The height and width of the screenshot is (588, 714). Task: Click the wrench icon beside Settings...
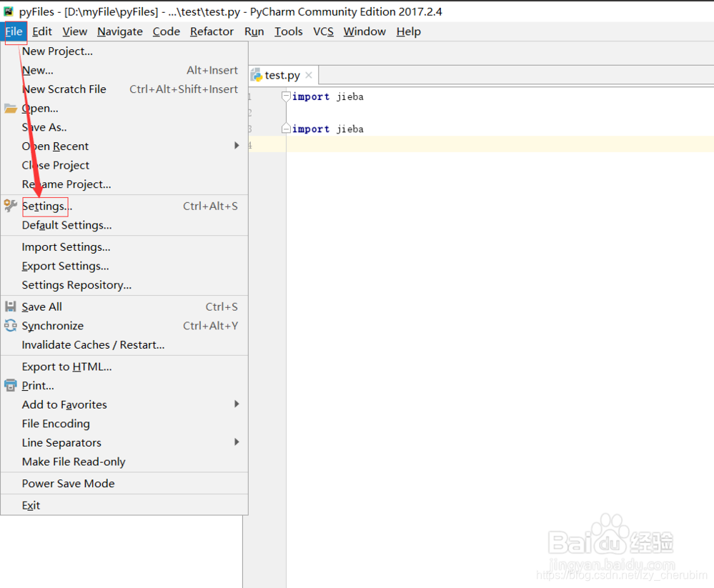point(11,206)
